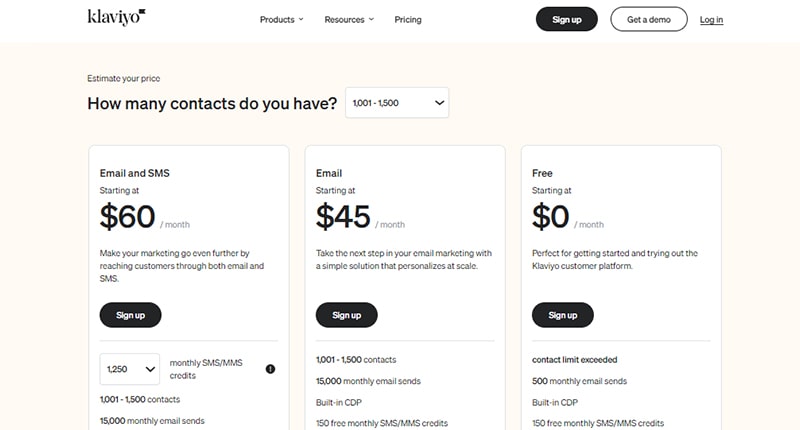Viewport: 800px width, 430px height.
Task: Click the $45 Email plan price
Action: coord(343,216)
